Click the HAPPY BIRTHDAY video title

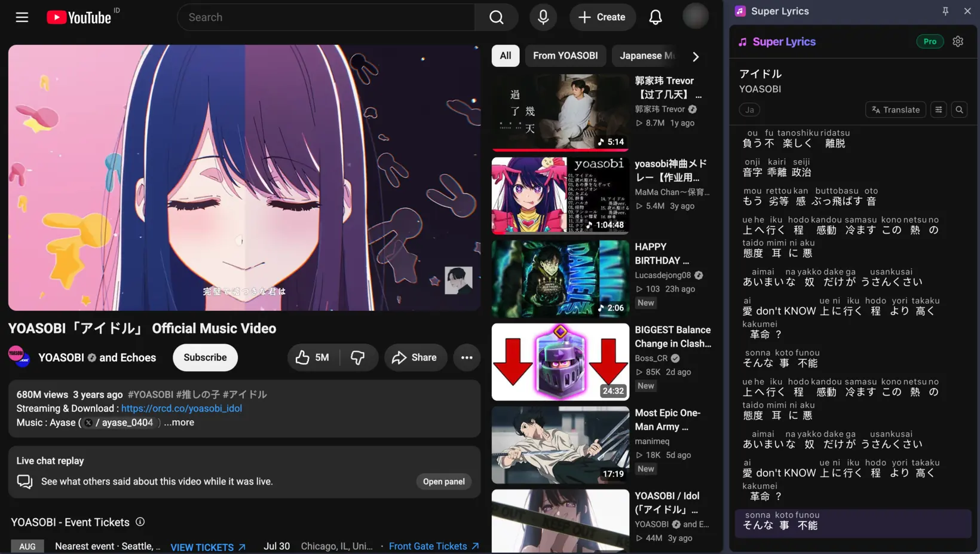point(661,253)
